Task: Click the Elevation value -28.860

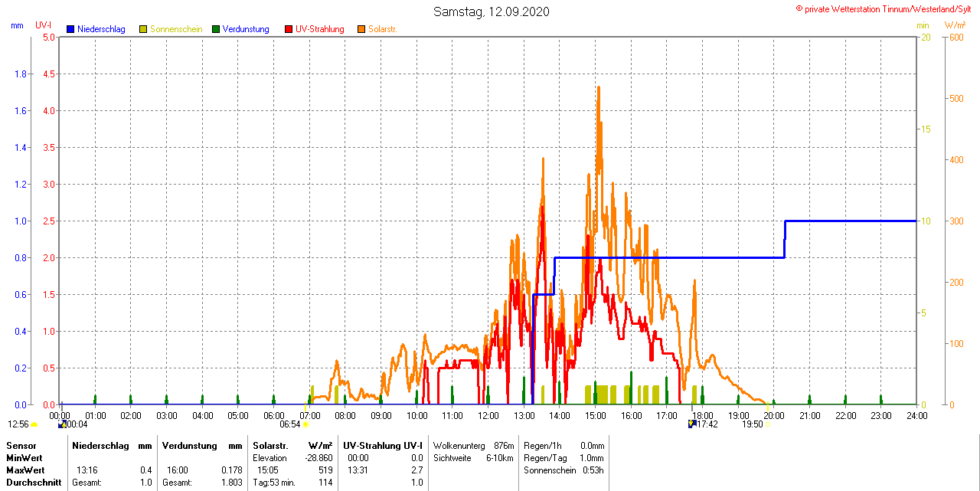Action: click(x=317, y=458)
